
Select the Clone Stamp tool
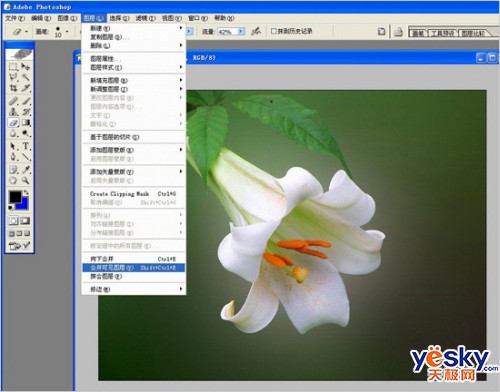[x=13, y=111]
